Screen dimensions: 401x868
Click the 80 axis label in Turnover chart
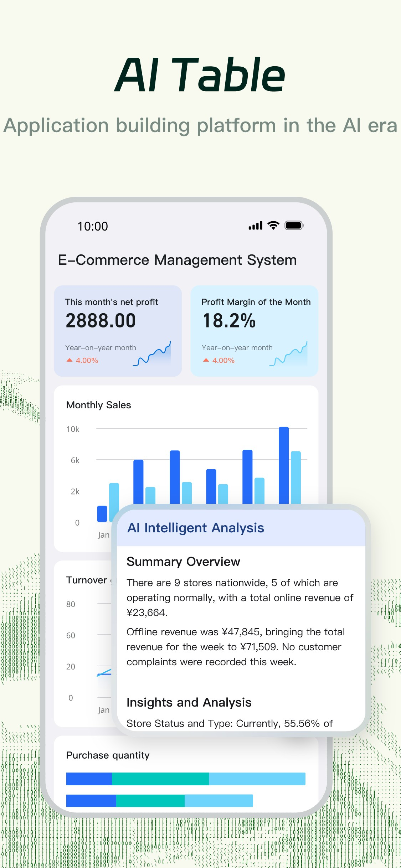(x=71, y=604)
